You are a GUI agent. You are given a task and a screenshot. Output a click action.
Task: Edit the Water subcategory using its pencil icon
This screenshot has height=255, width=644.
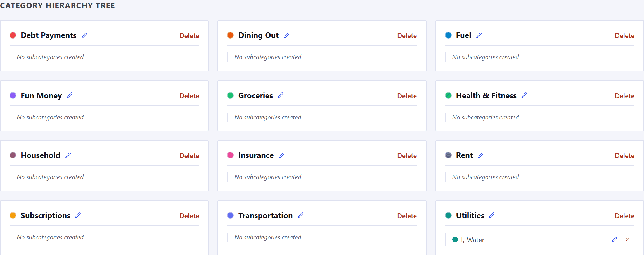coord(614,239)
